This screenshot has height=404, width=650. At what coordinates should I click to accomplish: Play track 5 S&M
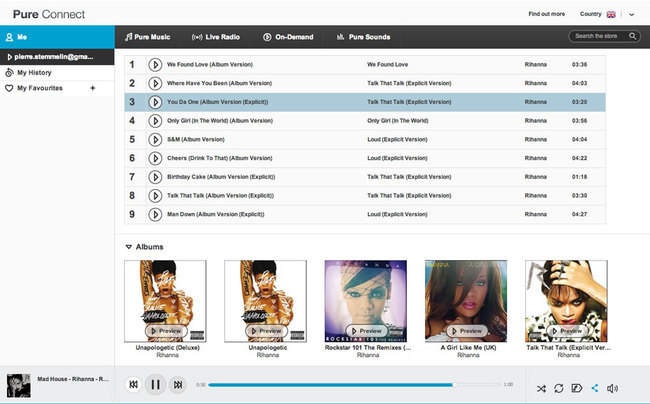click(x=155, y=140)
